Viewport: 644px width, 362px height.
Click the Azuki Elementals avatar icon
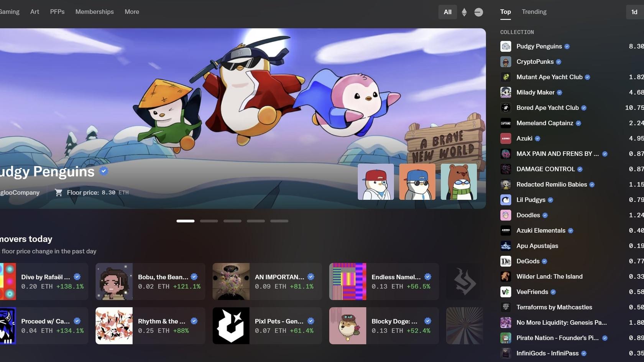coord(506,230)
